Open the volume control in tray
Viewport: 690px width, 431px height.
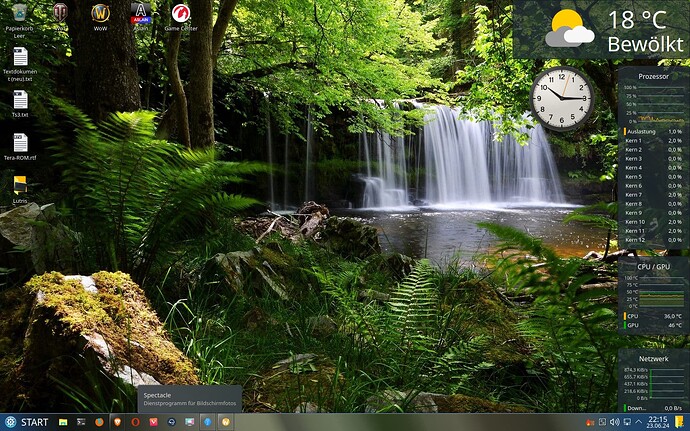point(615,423)
